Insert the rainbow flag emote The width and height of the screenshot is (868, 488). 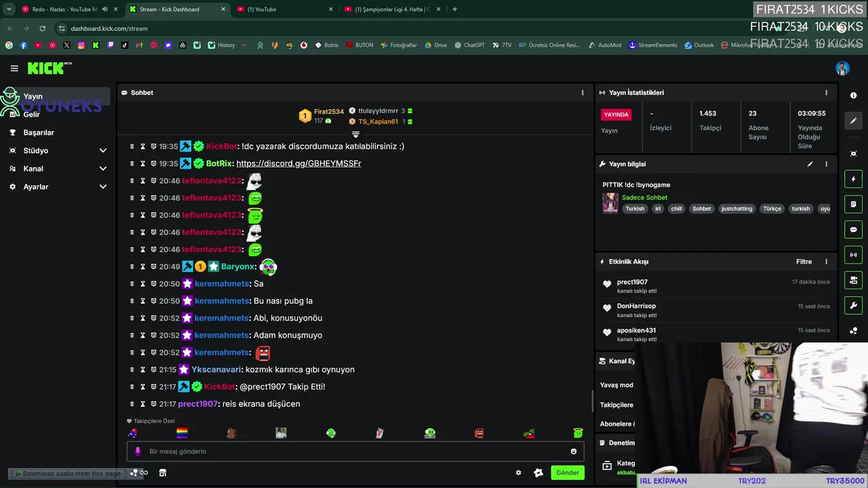(182, 432)
